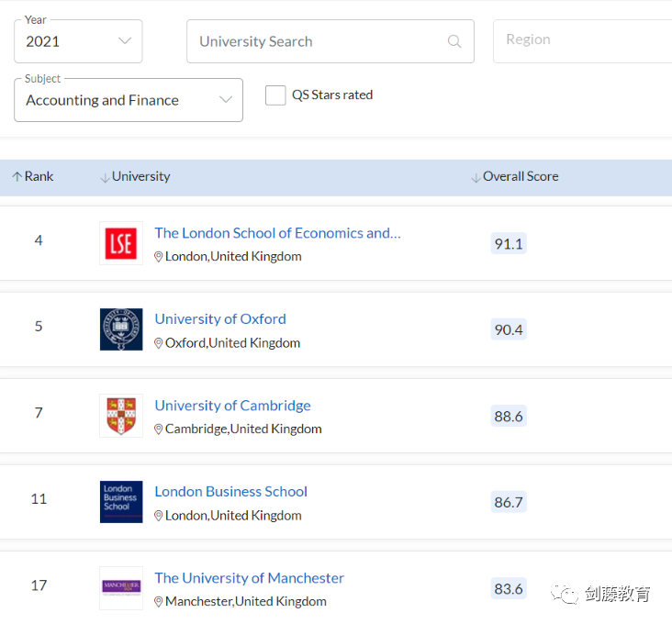Click the Oxford,United Kingdom location text
The height and width of the screenshot is (624, 672).
(x=232, y=343)
